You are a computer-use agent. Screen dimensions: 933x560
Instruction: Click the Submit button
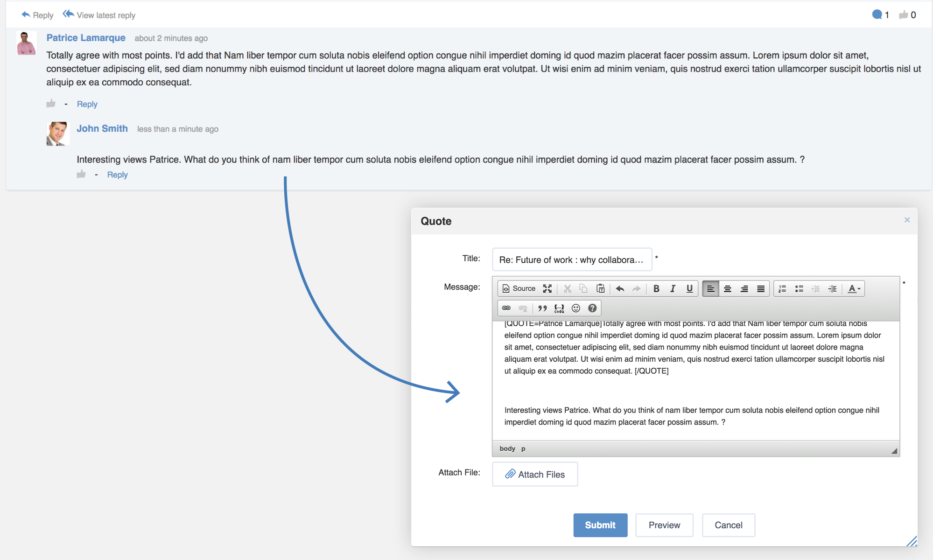[x=600, y=525]
